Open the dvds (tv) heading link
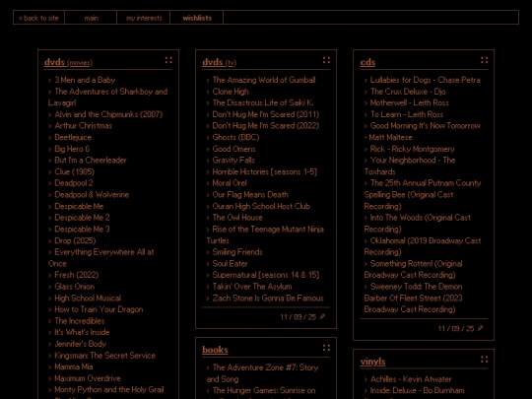This screenshot has height=399, width=532. (219, 62)
